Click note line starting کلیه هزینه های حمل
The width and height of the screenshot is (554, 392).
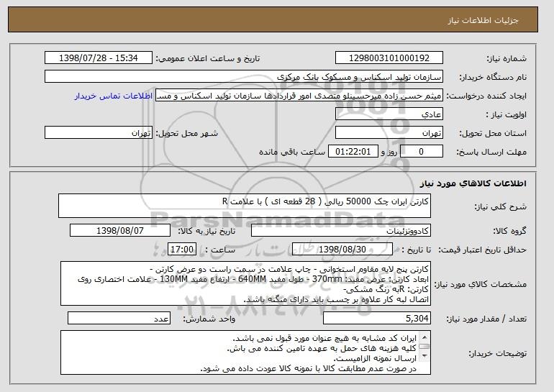(x=322, y=349)
